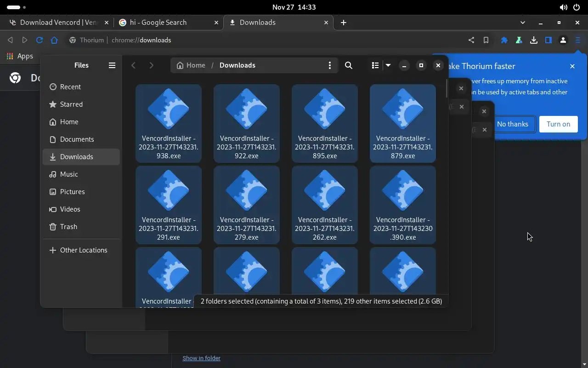Open the path bar three-dot menu
The width and height of the screenshot is (588, 368).
[x=329, y=65]
